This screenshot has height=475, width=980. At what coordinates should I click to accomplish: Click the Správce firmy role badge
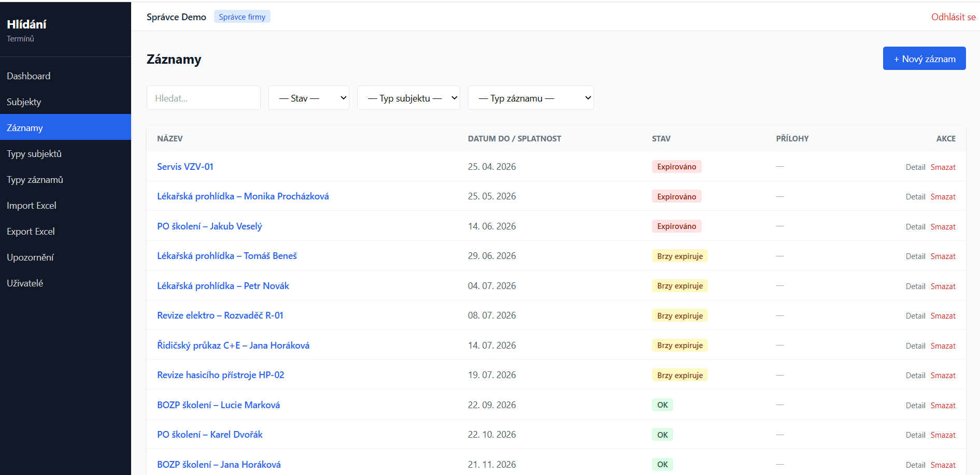[x=242, y=17]
